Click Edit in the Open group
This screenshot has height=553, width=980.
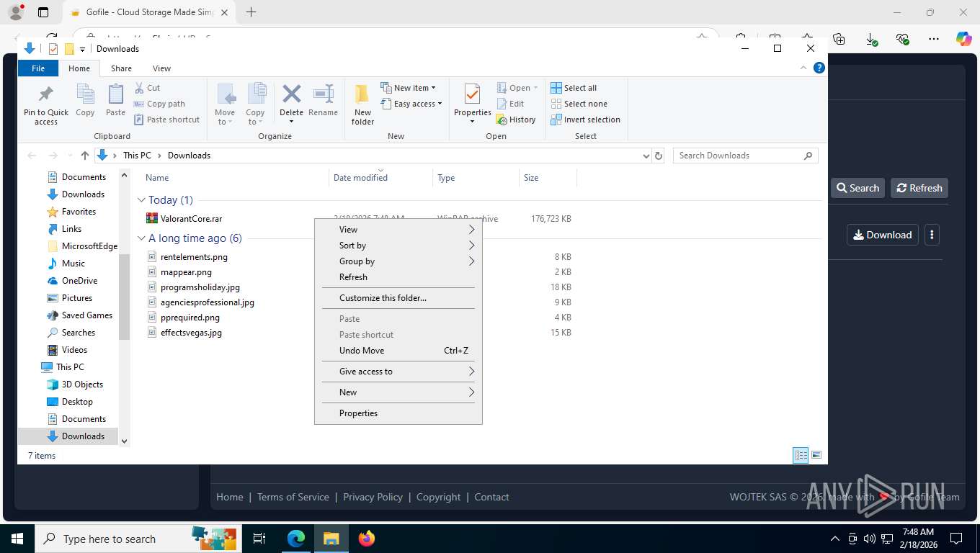pyautogui.click(x=510, y=104)
